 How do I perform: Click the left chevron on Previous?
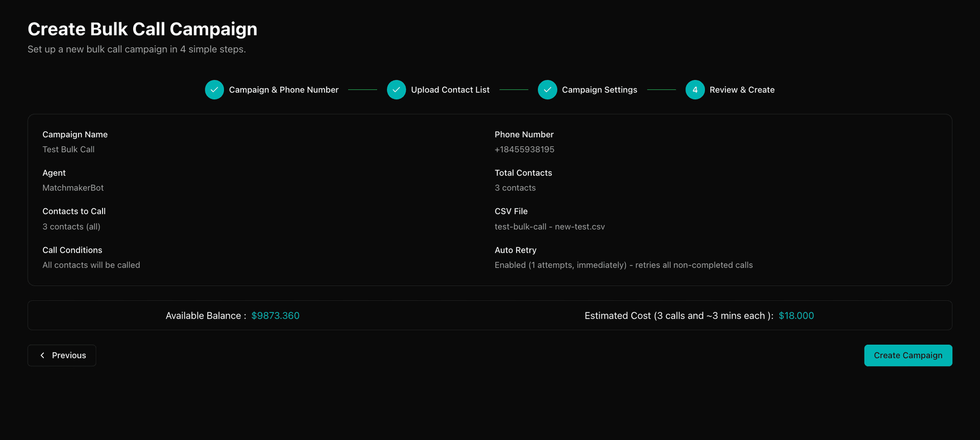[42, 355]
